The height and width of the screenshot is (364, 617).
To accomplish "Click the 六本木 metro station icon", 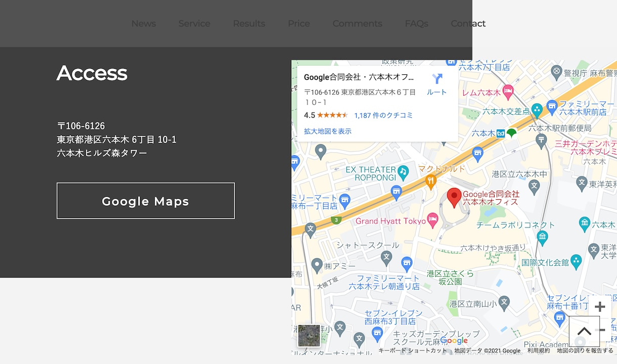I will [500, 133].
